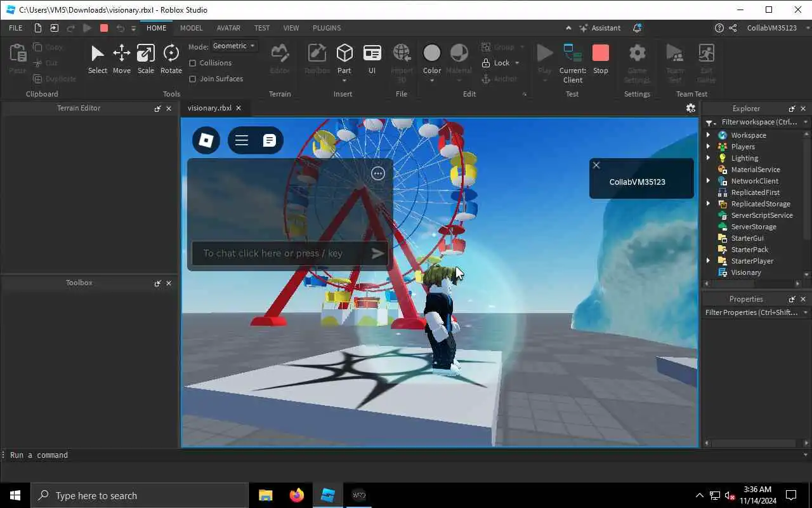This screenshot has width=812, height=508.
Task: Close the Terrain Editor panel
Action: click(x=169, y=109)
